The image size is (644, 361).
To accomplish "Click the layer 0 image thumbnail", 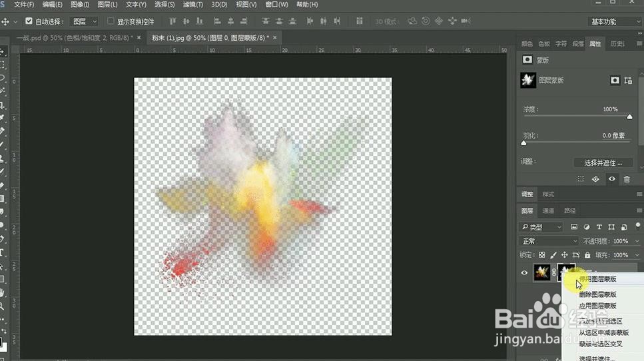I will pos(541,272).
